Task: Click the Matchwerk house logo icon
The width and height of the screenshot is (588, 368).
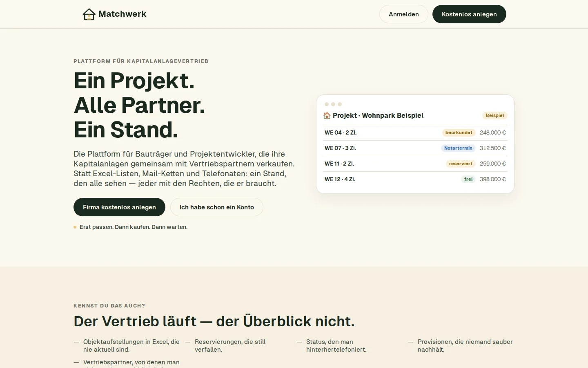Action: pyautogui.click(x=89, y=14)
